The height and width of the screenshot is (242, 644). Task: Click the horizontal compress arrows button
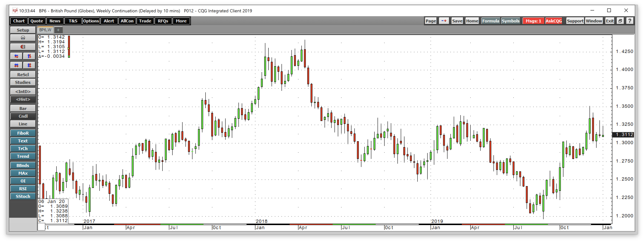(17, 65)
